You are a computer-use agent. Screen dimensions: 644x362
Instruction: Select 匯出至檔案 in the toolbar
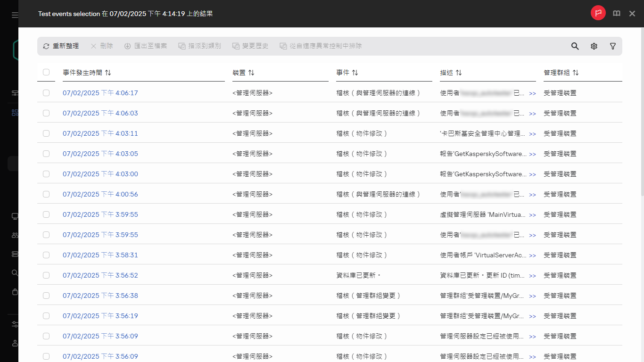tap(146, 46)
